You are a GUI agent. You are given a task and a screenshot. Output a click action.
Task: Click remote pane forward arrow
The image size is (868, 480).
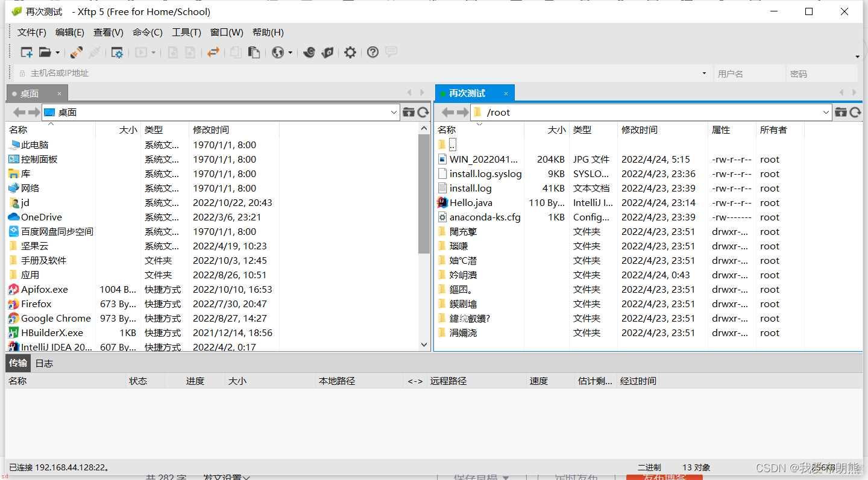(x=462, y=112)
